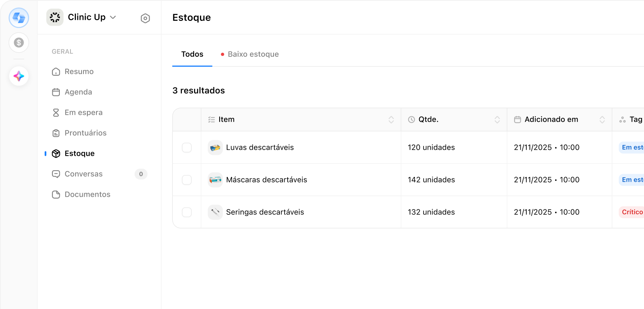Switch to the Baixo estoque tab

pos(253,54)
